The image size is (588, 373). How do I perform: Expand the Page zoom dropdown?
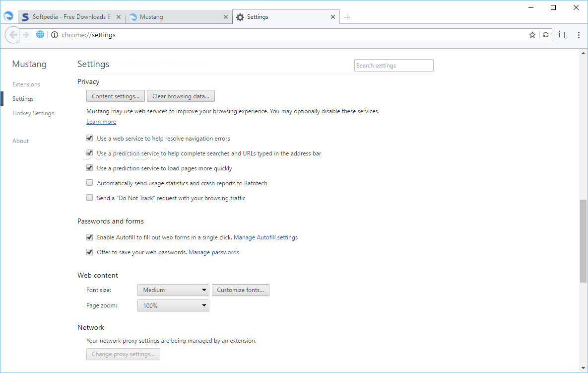point(173,305)
